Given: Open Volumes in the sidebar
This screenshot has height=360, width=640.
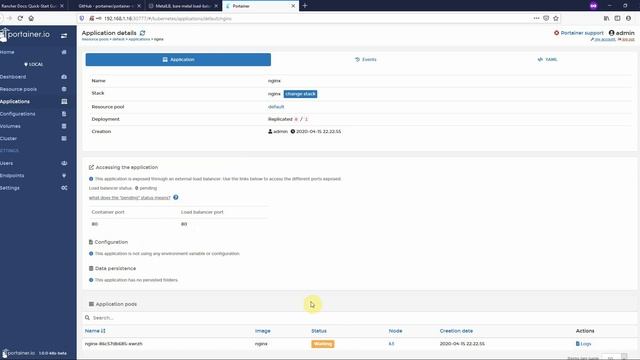Looking at the screenshot, I should pos(10,126).
